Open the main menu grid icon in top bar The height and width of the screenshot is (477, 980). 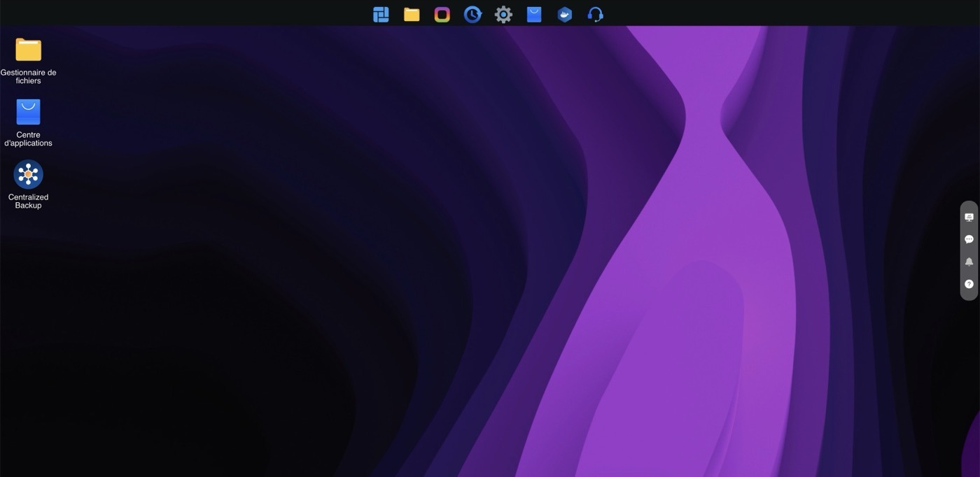tap(381, 15)
